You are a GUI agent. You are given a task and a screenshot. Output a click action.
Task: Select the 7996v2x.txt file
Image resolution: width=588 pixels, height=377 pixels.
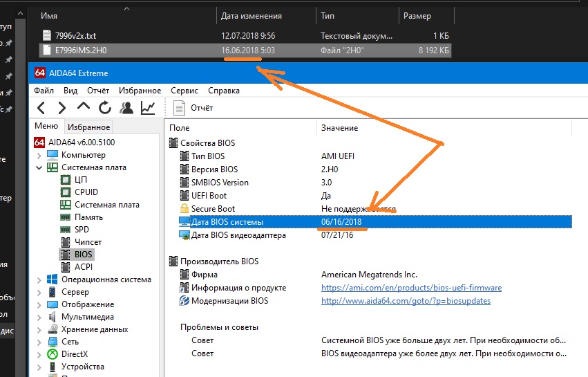[x=75, y=35]
